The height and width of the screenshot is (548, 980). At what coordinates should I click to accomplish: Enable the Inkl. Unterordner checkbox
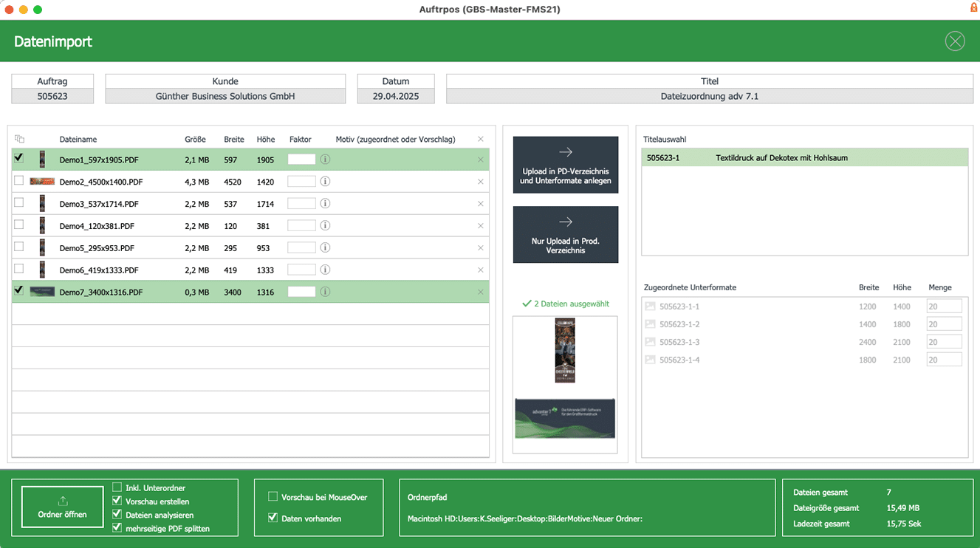117,487
